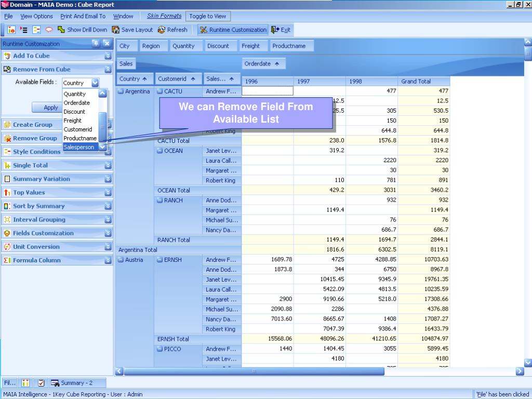Expand the Formula Column section chevron
This screenshot has height=399, width=532.
coord(108,261)
